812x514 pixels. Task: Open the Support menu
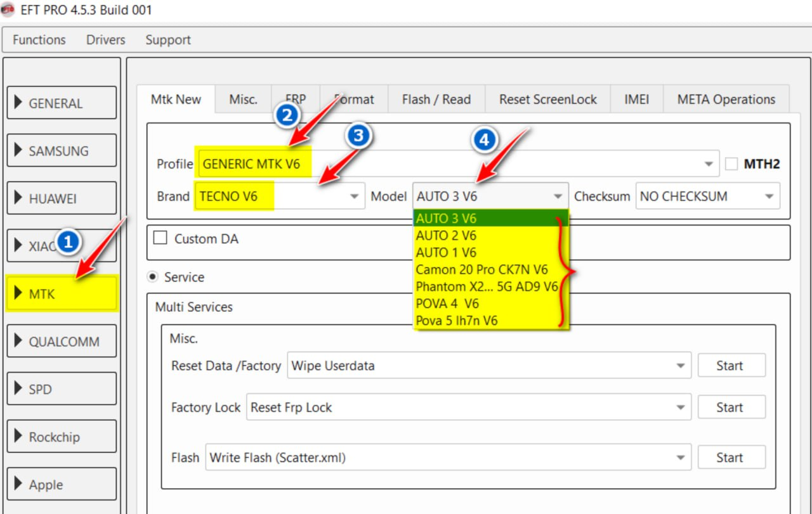pos(167,39)
